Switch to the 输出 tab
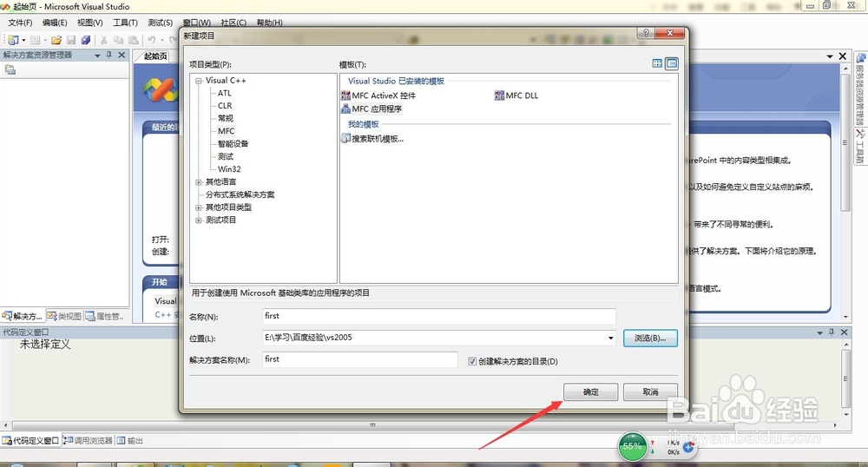Screen dimensions: 868x467 pyautogui.click(x=130, y=440)
